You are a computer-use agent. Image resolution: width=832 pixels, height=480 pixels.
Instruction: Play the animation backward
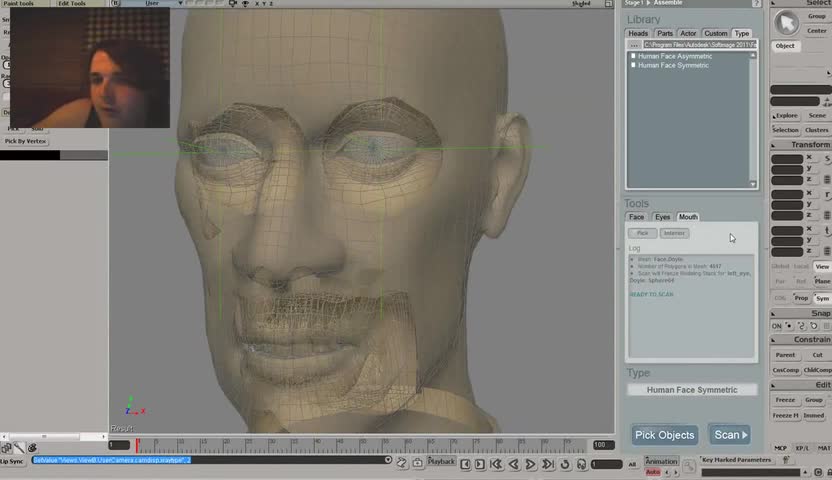pyautogui.click(x=513, y=464)
